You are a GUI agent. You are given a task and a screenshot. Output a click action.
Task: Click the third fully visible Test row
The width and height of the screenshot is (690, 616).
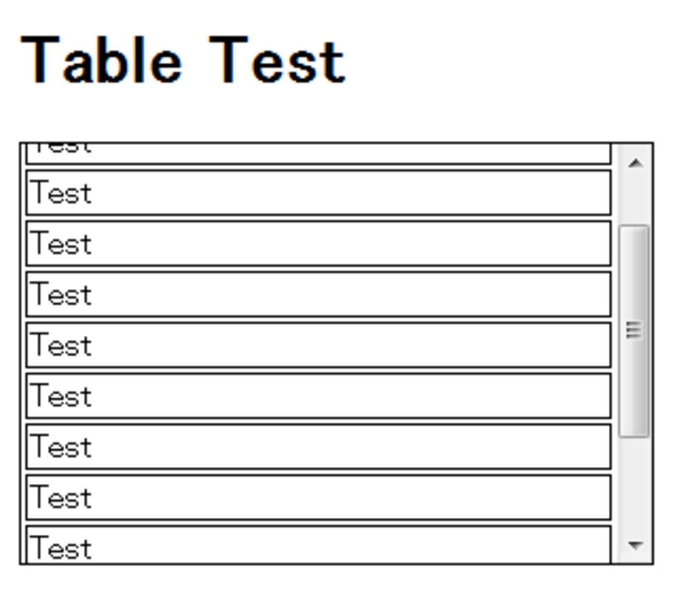pyautogui.click(x=318, y=294)
